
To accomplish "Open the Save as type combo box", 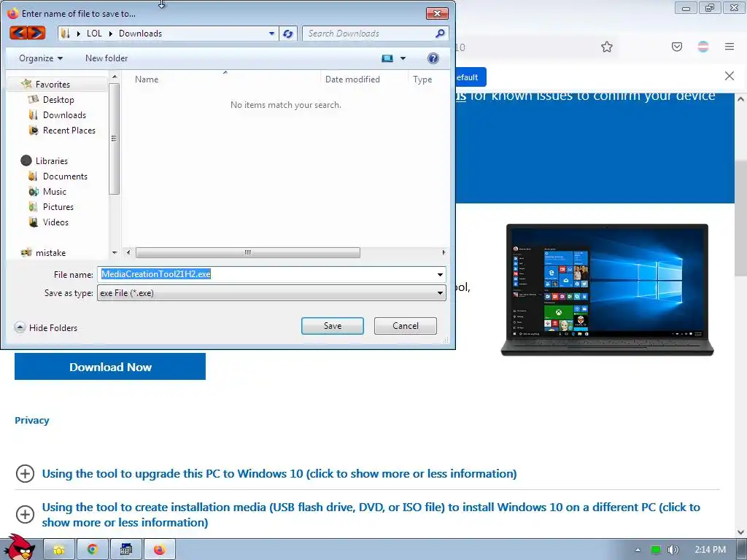I will tap(271, 293).
